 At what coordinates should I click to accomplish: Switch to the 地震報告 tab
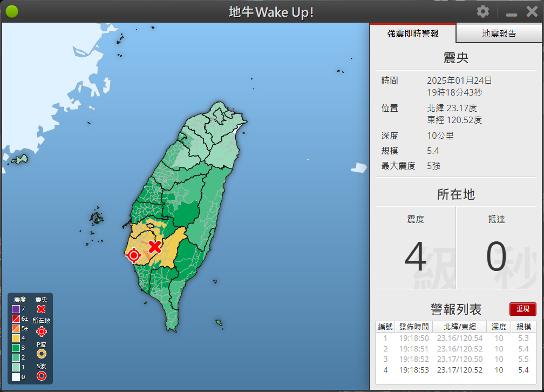coord(499,33)
